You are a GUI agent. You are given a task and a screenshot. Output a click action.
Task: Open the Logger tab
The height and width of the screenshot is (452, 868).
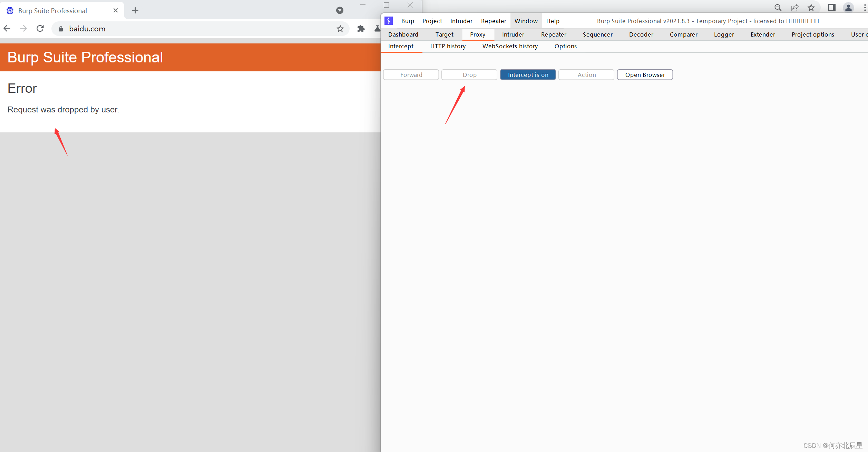click(724, 34)
